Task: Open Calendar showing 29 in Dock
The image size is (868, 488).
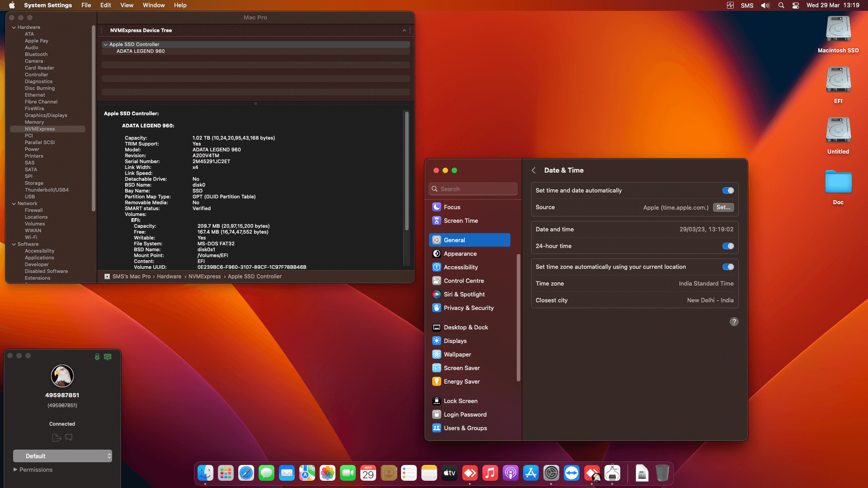Action: (x=368, y=473)
